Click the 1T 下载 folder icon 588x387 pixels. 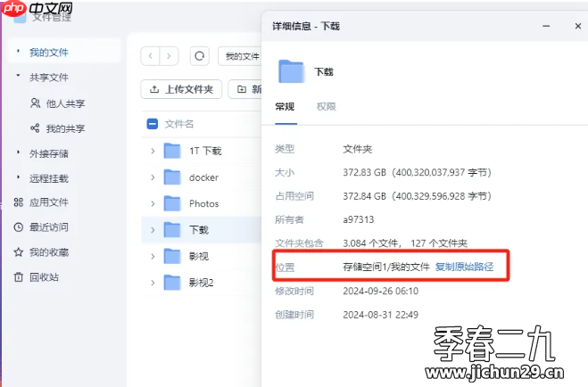pos(172,151)
